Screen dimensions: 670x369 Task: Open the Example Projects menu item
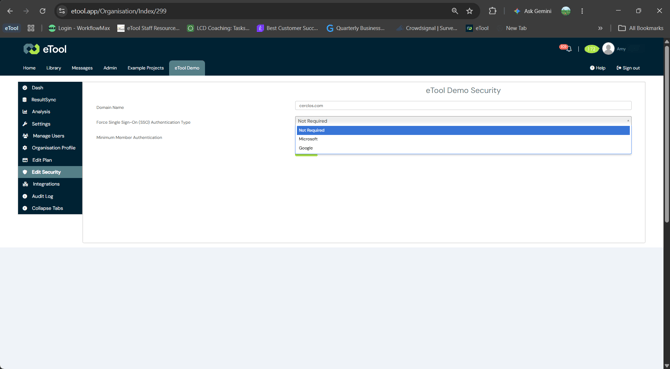pos(146,68)
